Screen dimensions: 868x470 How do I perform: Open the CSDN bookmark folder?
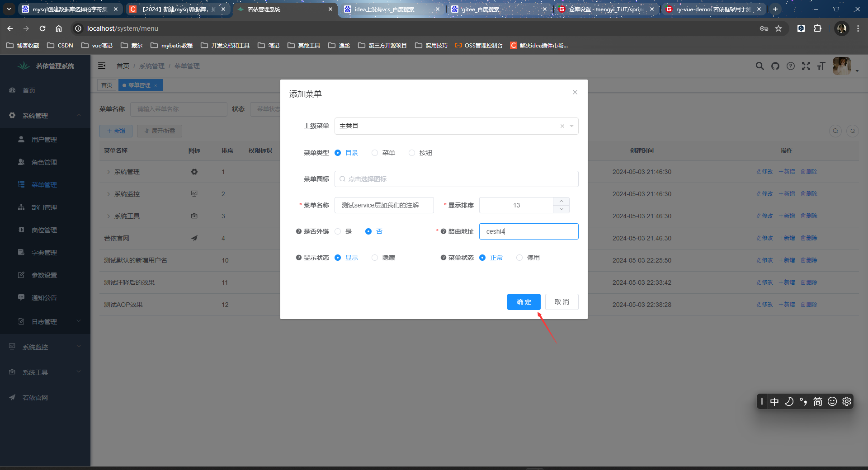pyautogui.click(x=60, y=45)
